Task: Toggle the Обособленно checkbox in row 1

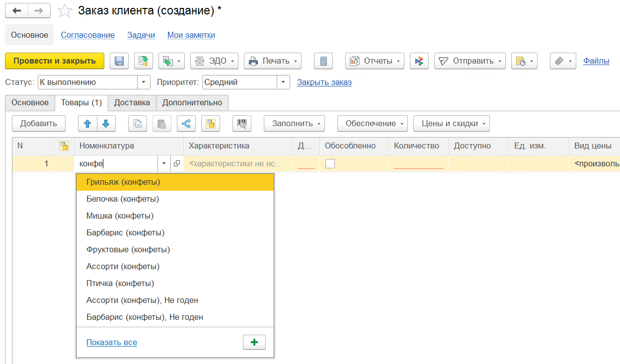Action: point(330,163)
